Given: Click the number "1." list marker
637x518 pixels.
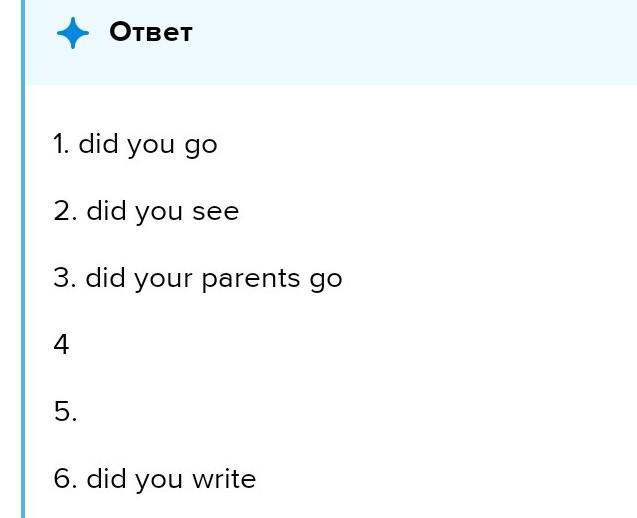Looking at the screenshot, I should (x=61, y=145).
